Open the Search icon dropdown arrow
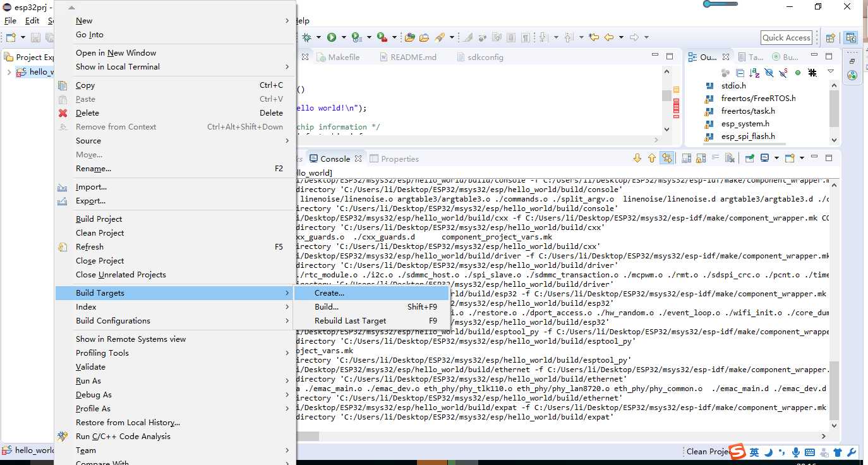868x465 pixels. click(452, 38)
